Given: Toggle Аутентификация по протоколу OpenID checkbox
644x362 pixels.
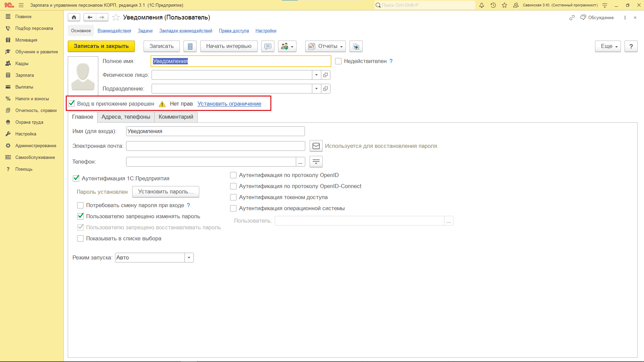Looking at the screenshot, I should (x=233, y=175).
